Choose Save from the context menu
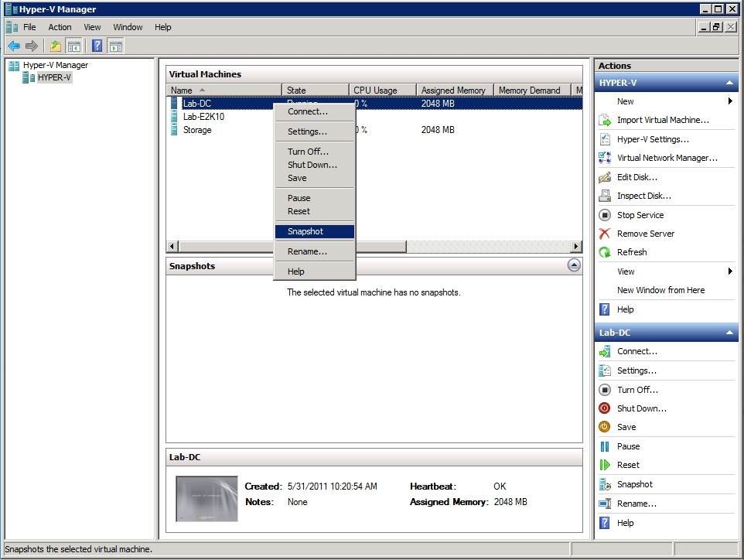Screen dimensions: 744x560 (315, 178)
